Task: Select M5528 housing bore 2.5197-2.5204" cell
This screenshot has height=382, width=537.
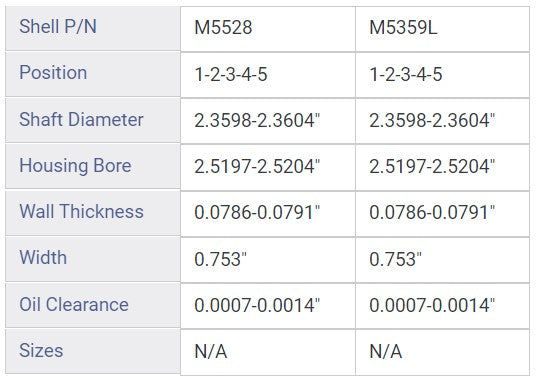Action: pos(268,168)
